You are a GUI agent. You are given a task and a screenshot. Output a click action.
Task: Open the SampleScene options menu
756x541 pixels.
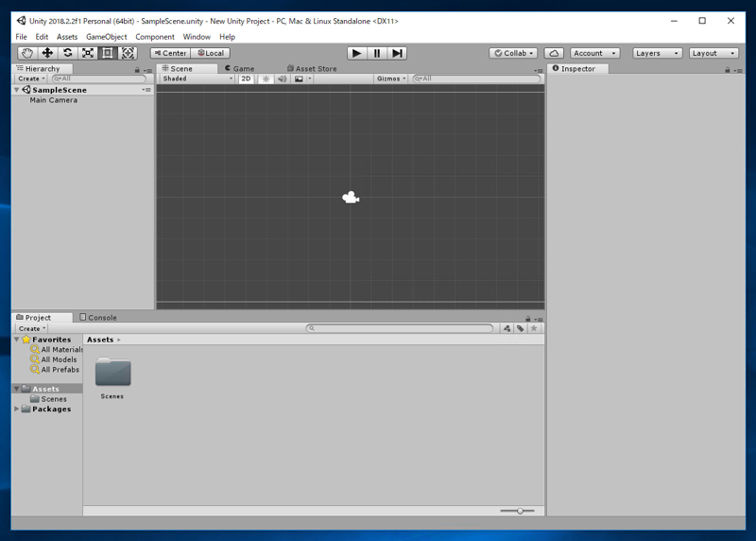(146, 90)
